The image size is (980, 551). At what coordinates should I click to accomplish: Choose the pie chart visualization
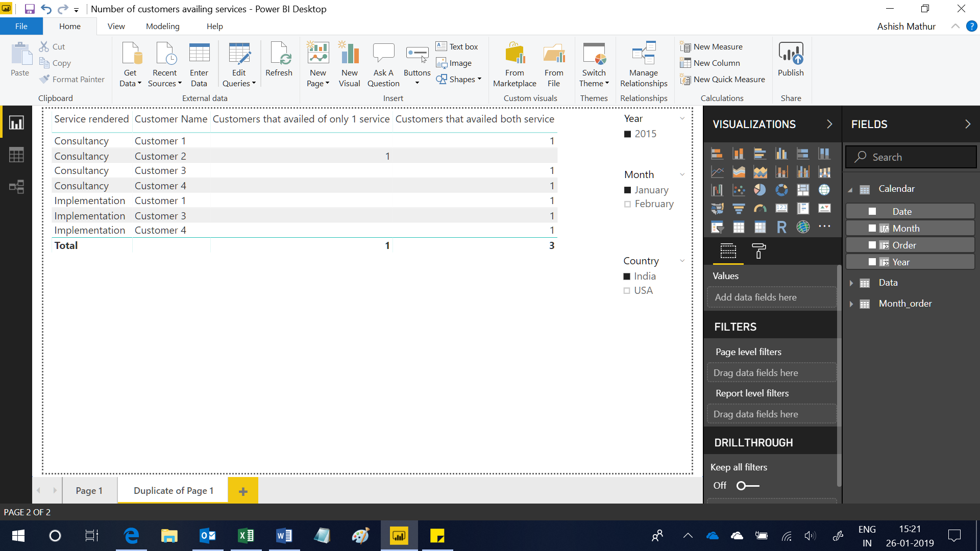pyautogui.click(x=760, y=190)
